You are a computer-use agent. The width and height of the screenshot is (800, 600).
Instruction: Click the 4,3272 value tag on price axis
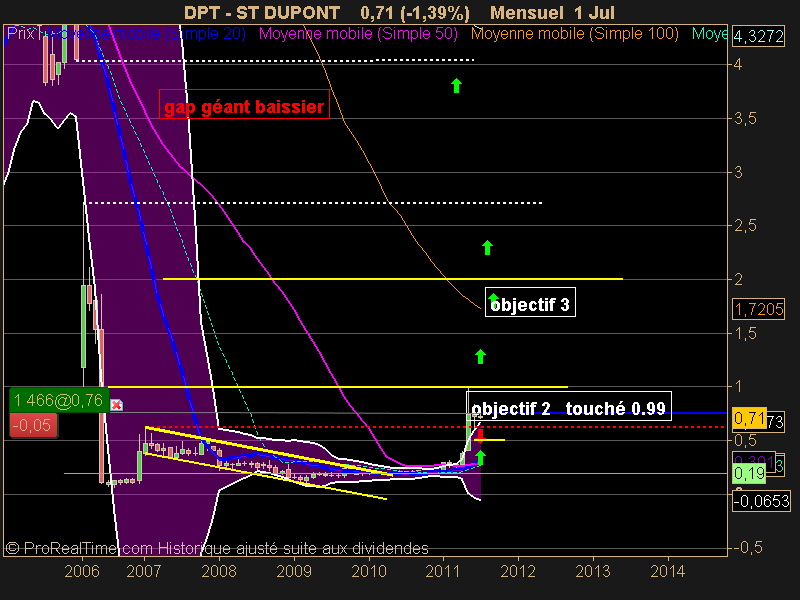click(x=758, y=37)
